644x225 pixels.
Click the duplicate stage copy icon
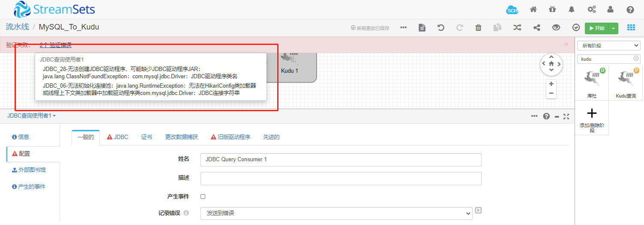[x=497, y=27]
